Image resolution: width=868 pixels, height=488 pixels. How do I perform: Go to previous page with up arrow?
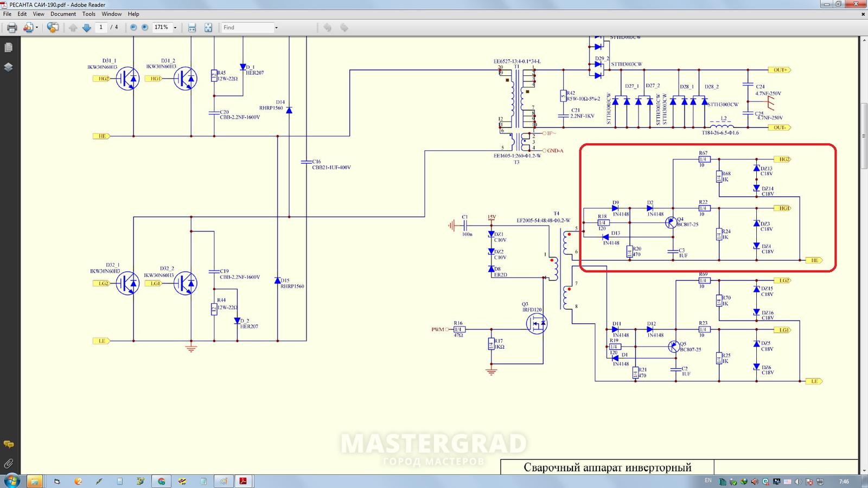click(x=73, y=28)
